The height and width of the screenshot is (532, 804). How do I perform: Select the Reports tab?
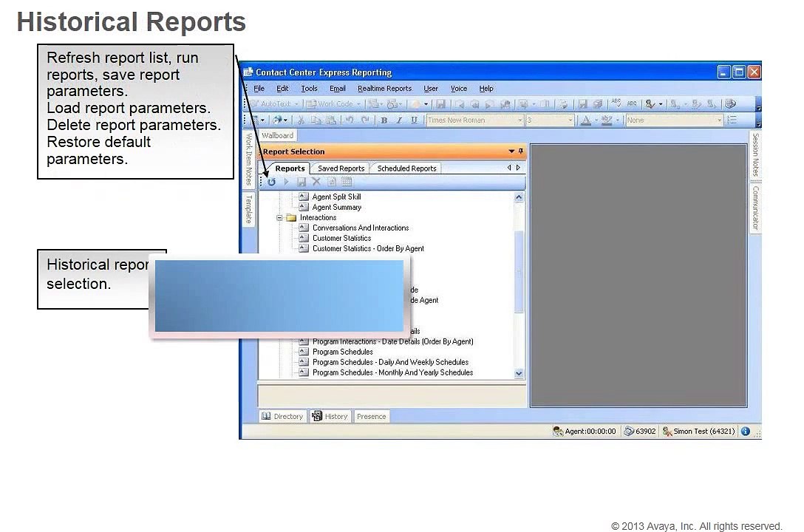(290, 168)
